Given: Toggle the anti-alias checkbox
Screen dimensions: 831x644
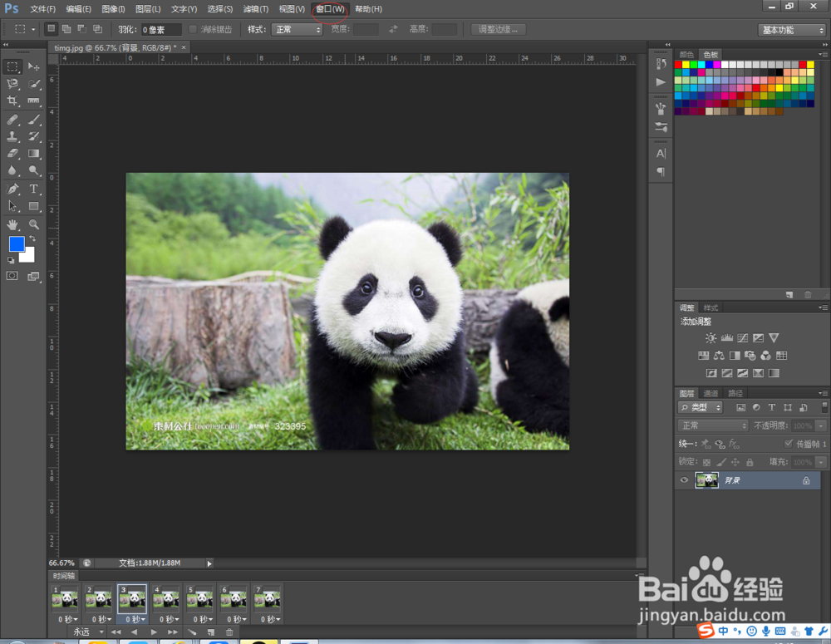Looking at the screenshot, I should point(193,29).
